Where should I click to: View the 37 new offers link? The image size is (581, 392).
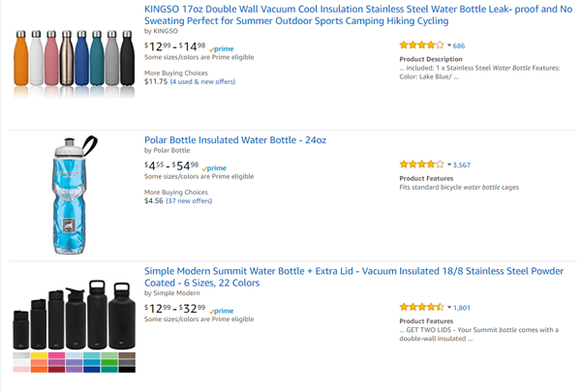coord(189,201)
